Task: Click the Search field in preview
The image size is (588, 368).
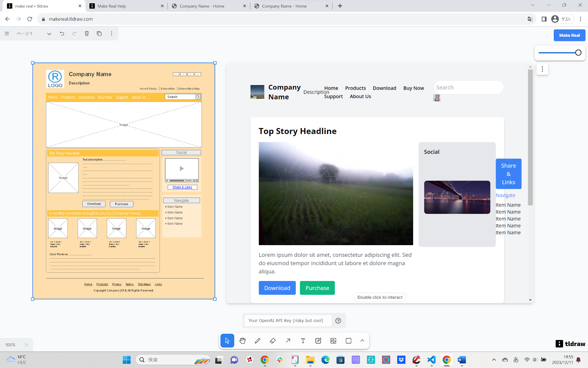Action: (x=468, y=88)
